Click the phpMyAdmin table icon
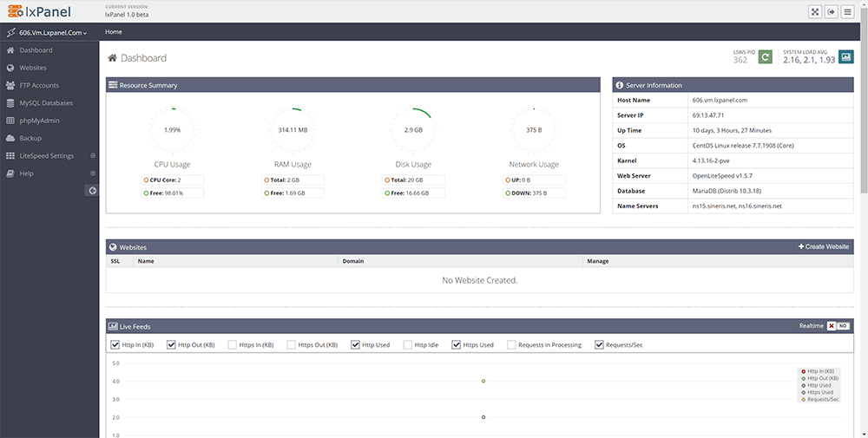Image resolution: width=868 pixels, height=438 pixels. pos(10,121)
